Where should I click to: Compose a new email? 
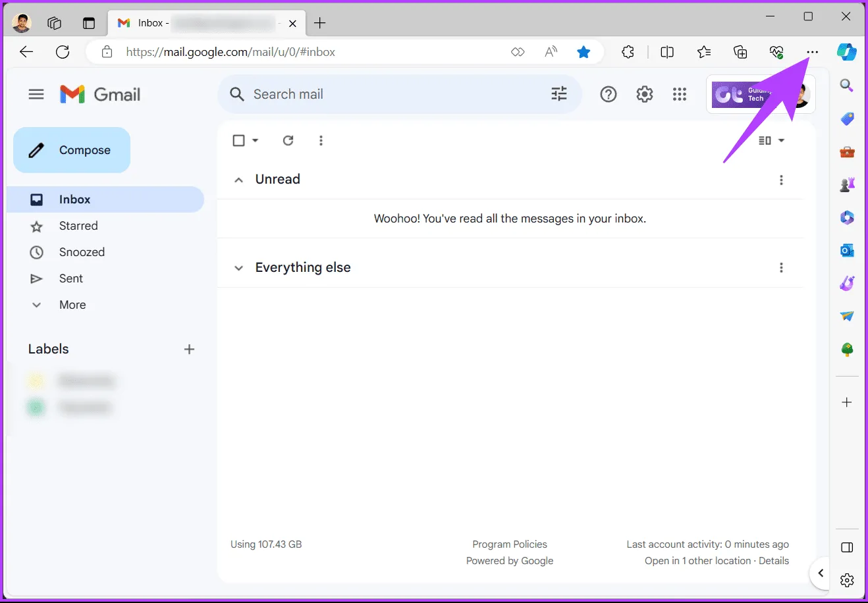(x=72, y=150)
